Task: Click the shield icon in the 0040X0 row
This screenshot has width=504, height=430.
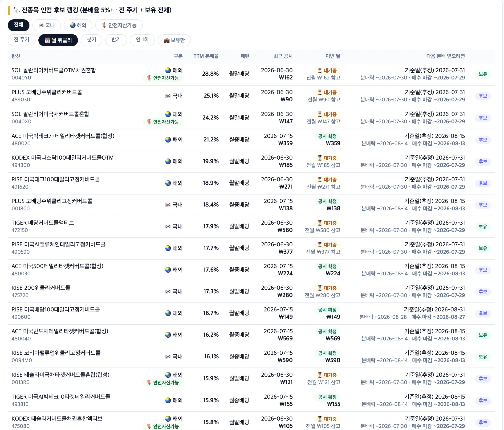Action: point(149,122)
